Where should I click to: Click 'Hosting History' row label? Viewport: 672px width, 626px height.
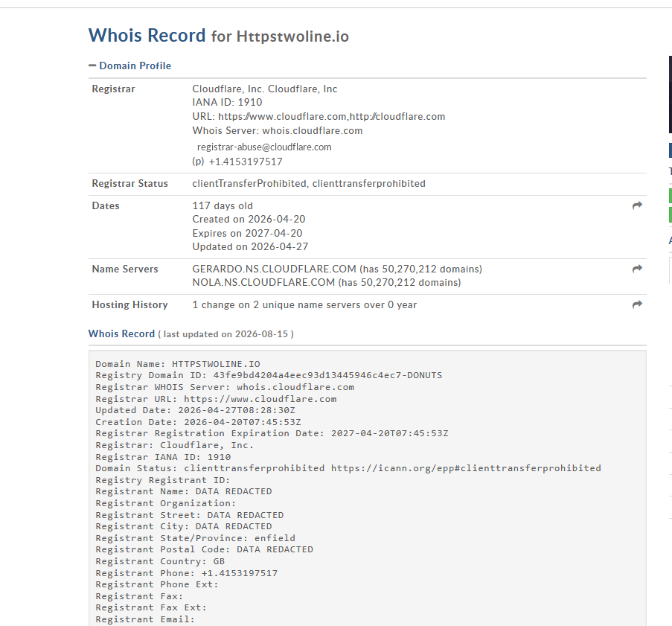[129, 305]
